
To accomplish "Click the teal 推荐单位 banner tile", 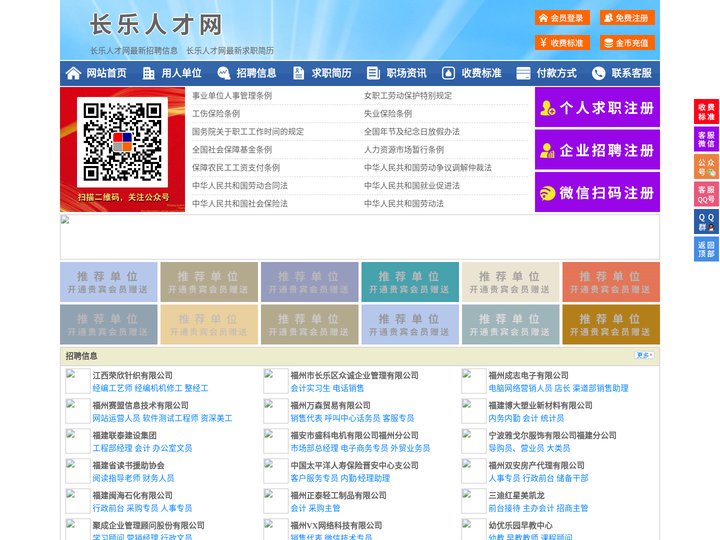I will (x=410, y=282).
